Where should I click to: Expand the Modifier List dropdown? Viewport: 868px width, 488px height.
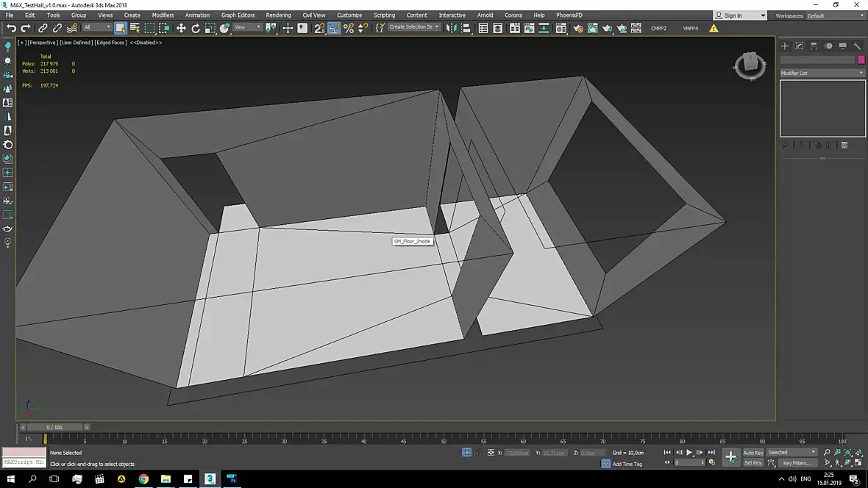click(x=822, y=73)
